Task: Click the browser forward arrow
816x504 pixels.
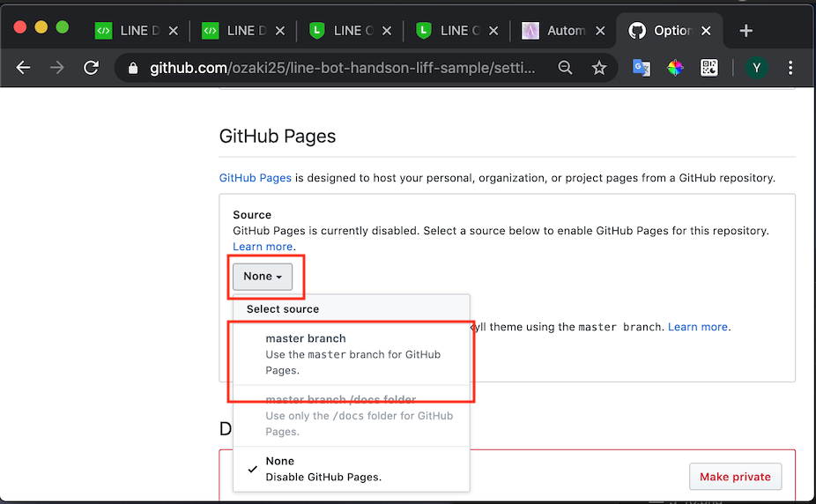Action: tap(56, 68)
